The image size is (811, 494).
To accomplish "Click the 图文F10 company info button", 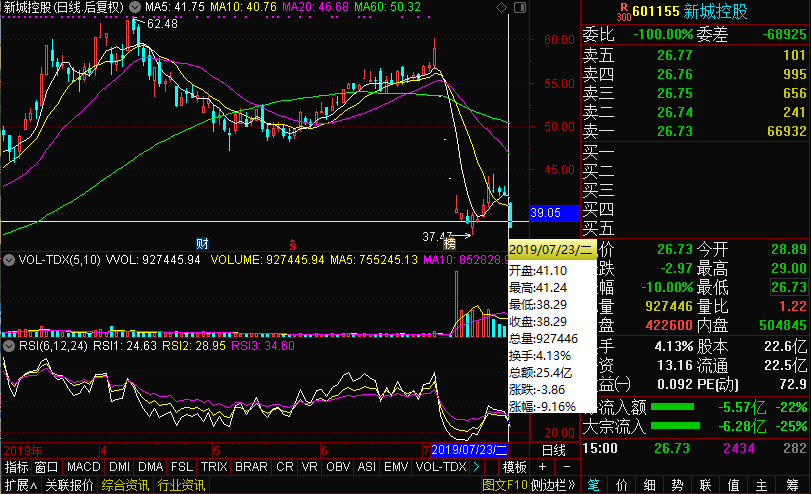I will (x=505, y=485).
